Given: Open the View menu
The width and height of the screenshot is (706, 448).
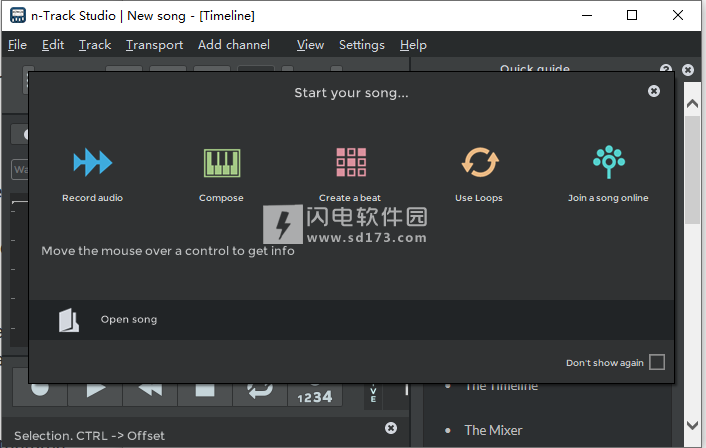Looking at the screenshot, I should (x=310, y=45).
